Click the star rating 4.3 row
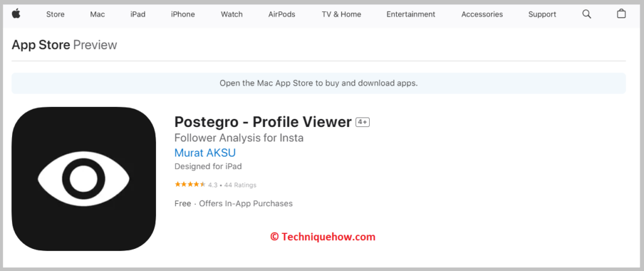Screen dimensions: 644x271 216,185
